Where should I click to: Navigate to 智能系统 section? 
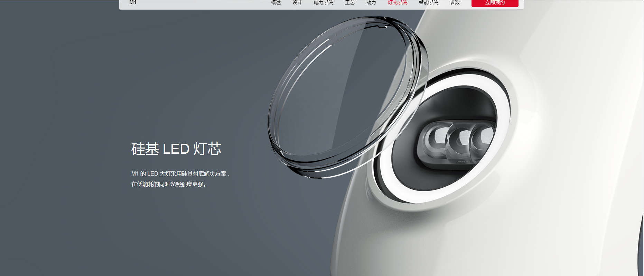click(429, 2)
